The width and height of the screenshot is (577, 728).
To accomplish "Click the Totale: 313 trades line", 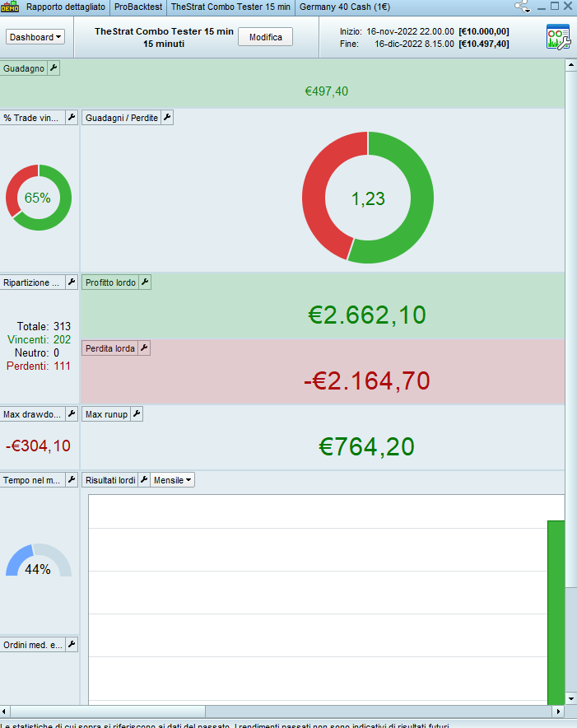I will (x=44, y=326).
